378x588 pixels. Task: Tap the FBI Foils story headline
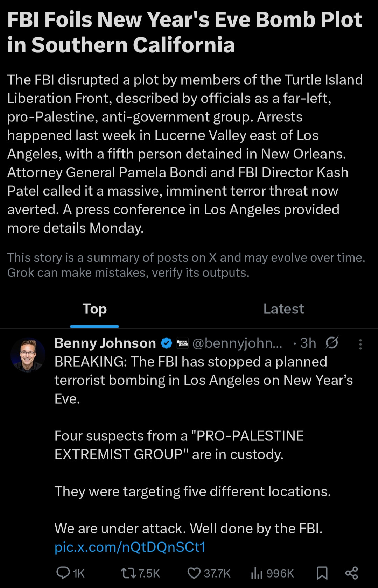[184, 32]
